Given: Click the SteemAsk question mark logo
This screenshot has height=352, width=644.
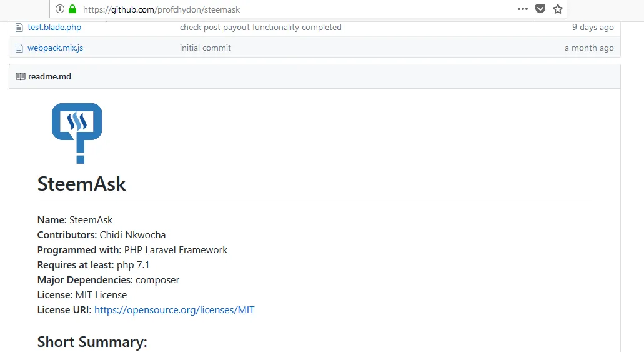Looking at the screenshot, I should tap(77, 133).
